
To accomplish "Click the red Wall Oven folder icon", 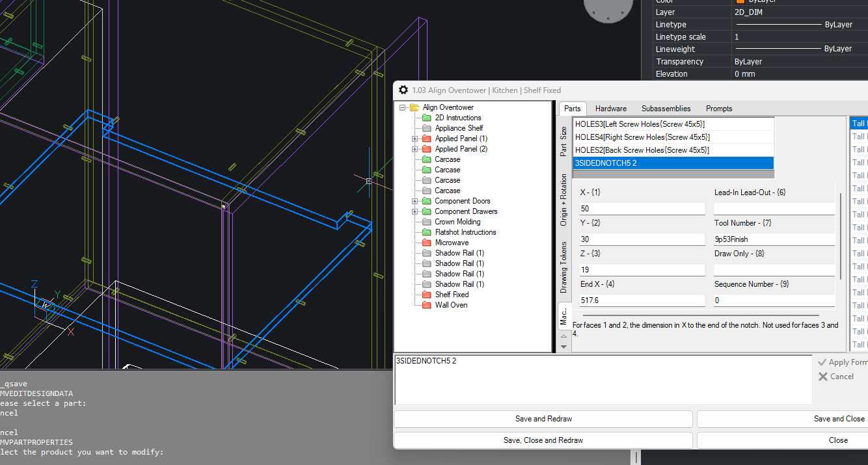I will [427, 305].
